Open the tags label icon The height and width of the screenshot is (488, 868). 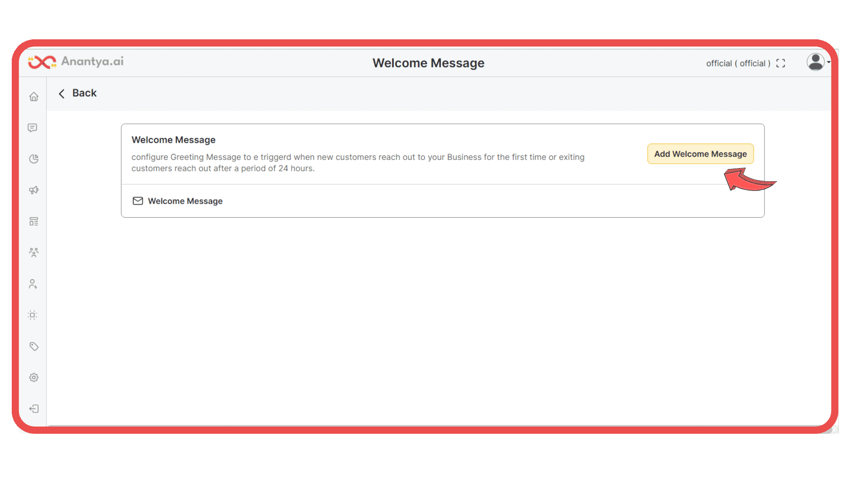(x=34, y=346)
